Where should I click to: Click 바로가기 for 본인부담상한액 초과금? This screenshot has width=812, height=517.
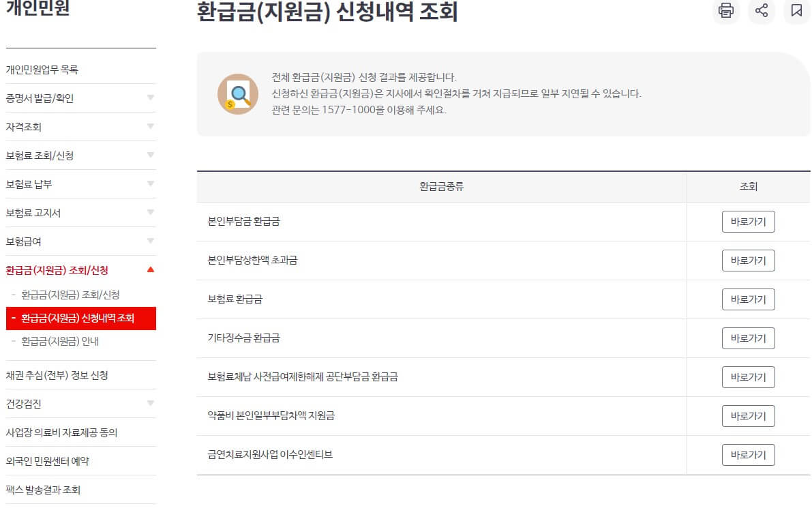[748, 260]
